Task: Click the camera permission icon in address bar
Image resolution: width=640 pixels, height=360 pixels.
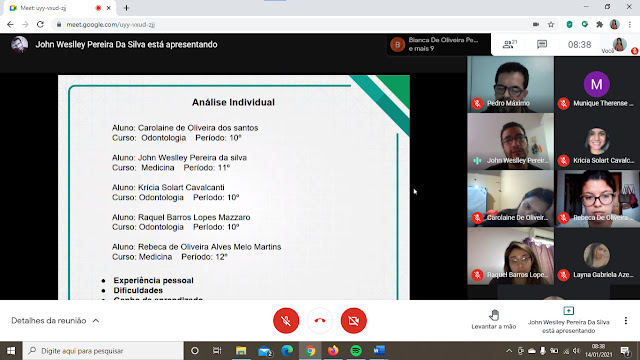Action: (x=536, y=24)
